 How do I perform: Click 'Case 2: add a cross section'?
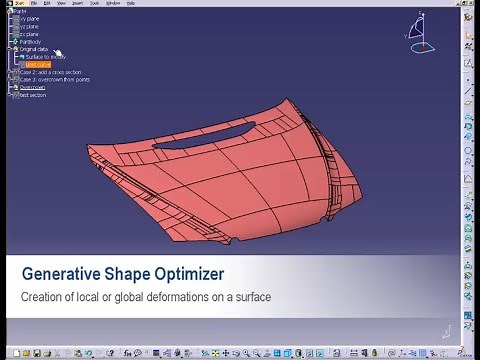[50, 72]
